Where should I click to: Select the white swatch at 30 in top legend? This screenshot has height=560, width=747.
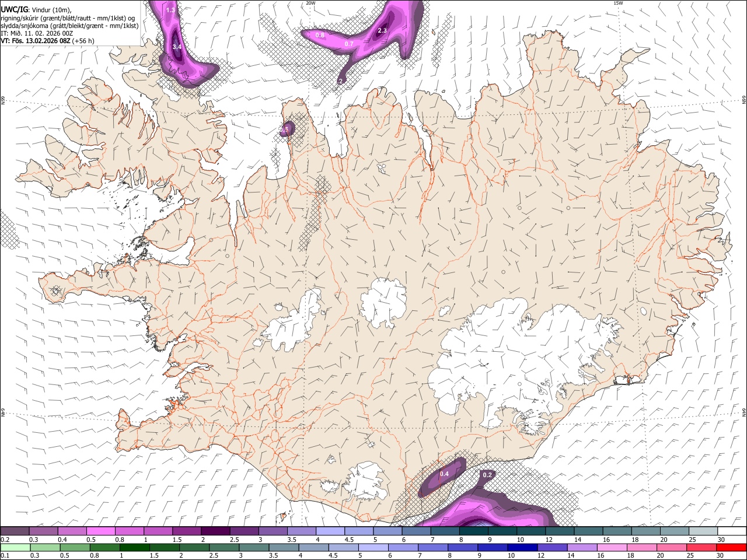coord(732,531)
